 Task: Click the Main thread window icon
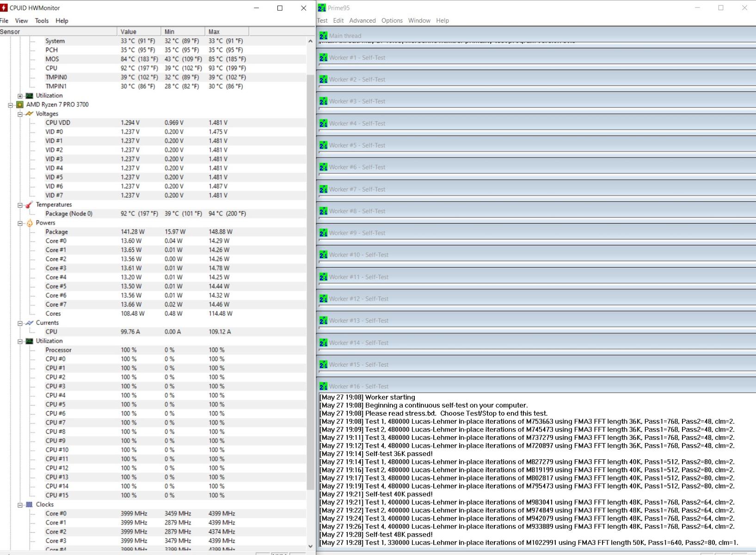pyautogui.click(x=323, y=36)
